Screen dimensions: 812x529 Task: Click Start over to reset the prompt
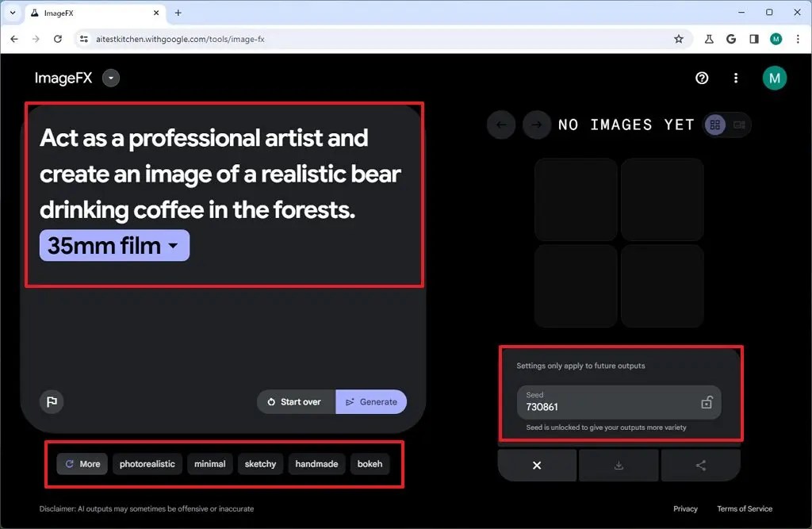[x=295, y=401]
